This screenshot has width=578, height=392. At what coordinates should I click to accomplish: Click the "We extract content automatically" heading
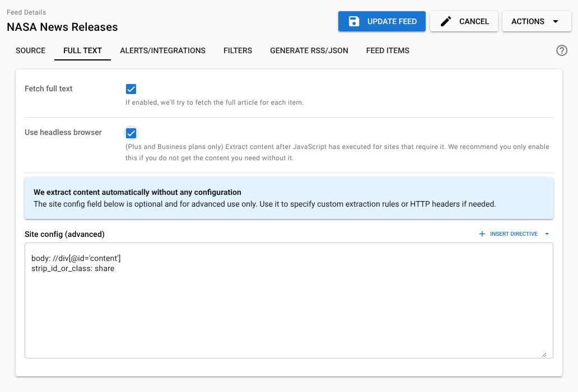point(137,192)
